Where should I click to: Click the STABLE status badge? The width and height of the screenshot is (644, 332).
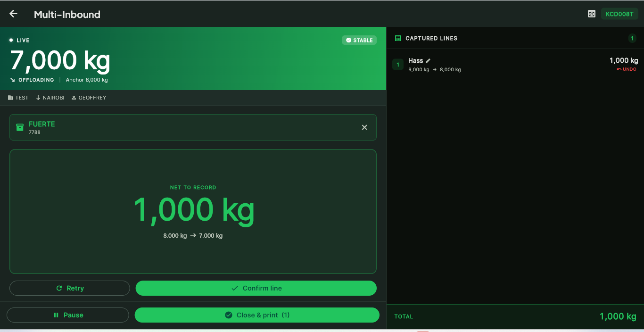click(359, 40)
